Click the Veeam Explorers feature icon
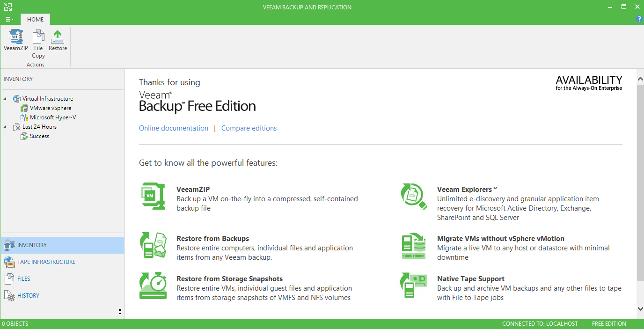Image resolution: width=644 pixels, height=329 pixels. coord(414,196)
